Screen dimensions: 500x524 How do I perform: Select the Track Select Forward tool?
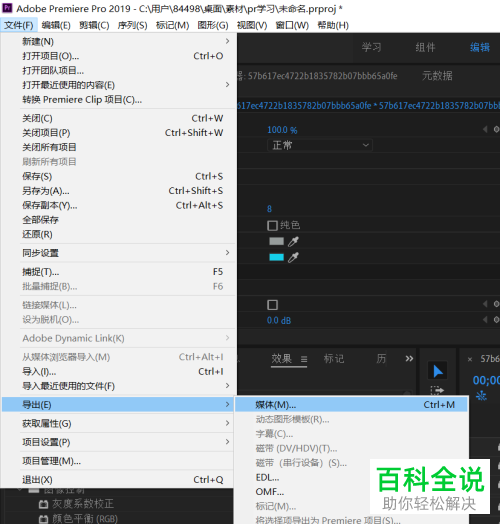(437, 390)
